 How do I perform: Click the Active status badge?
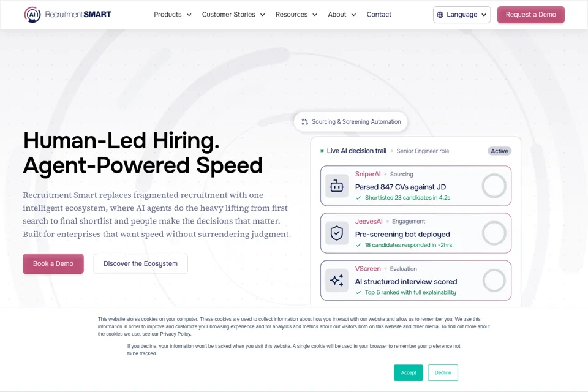click(x=499, y=151)
